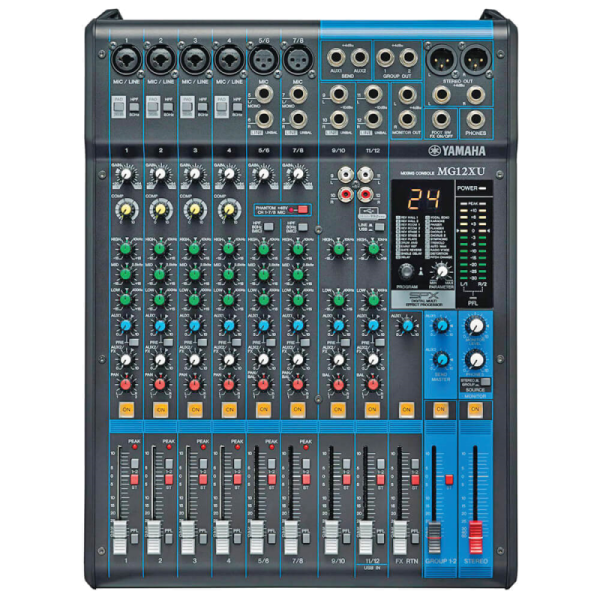Click the left STEREO OUT XLR connector
The width and height of the screenshot is (600, 600).
point(442,59)
